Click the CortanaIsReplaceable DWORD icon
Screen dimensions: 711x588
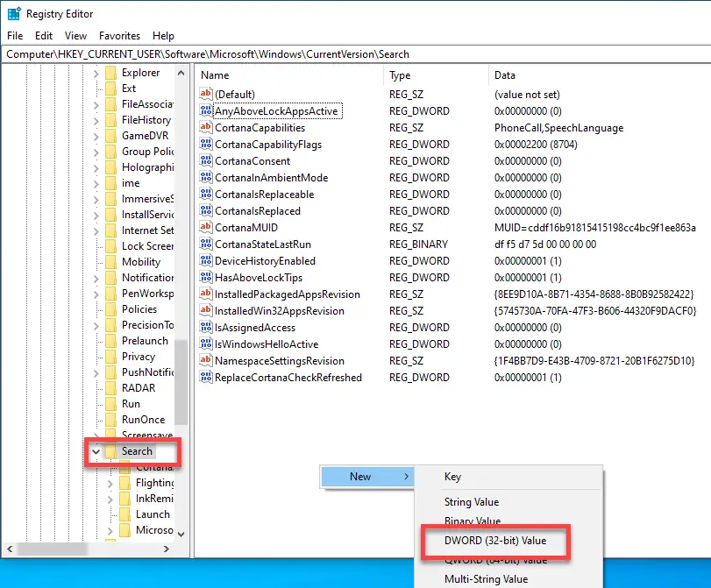(x=206, y=194)
